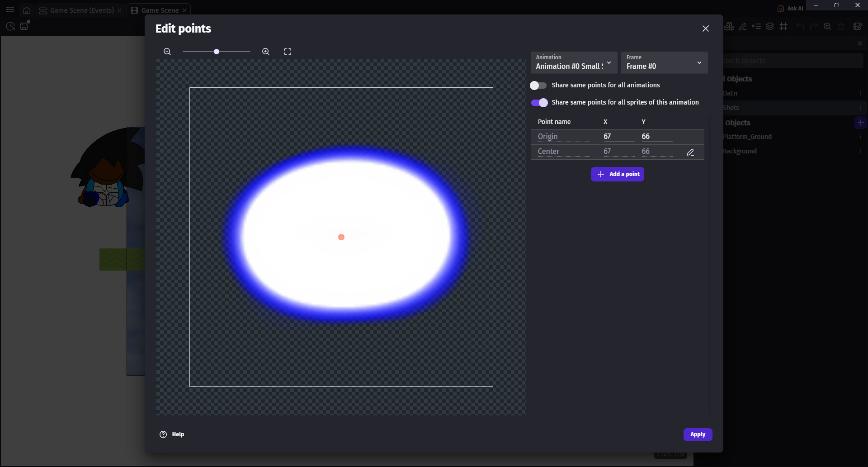Click the Origin X value field

point(618,137)
